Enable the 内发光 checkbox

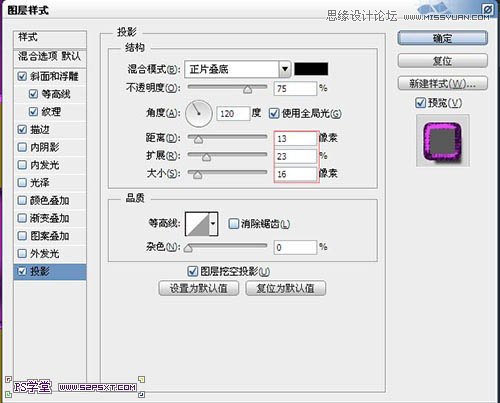(x=22, y=165)
